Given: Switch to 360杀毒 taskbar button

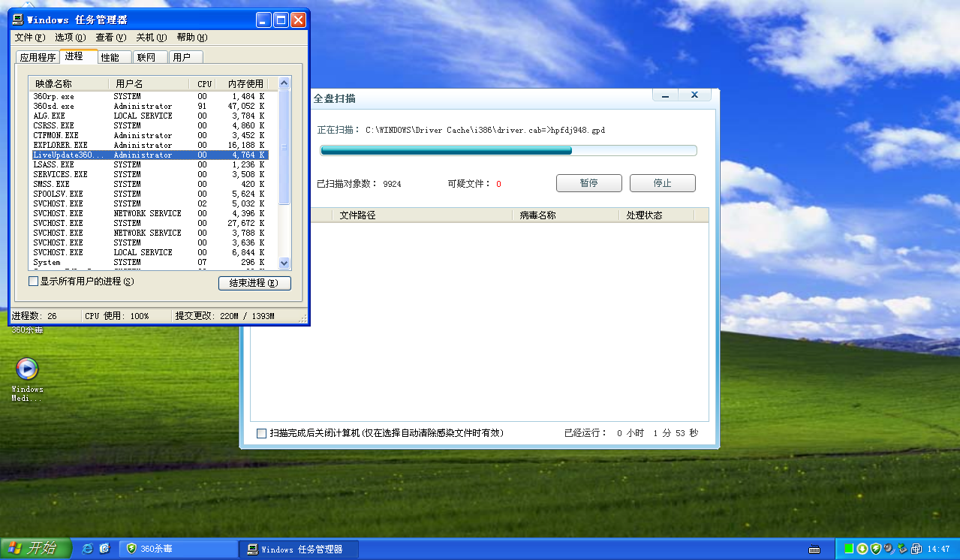Looking at the screenshot, I should (178, 549).
